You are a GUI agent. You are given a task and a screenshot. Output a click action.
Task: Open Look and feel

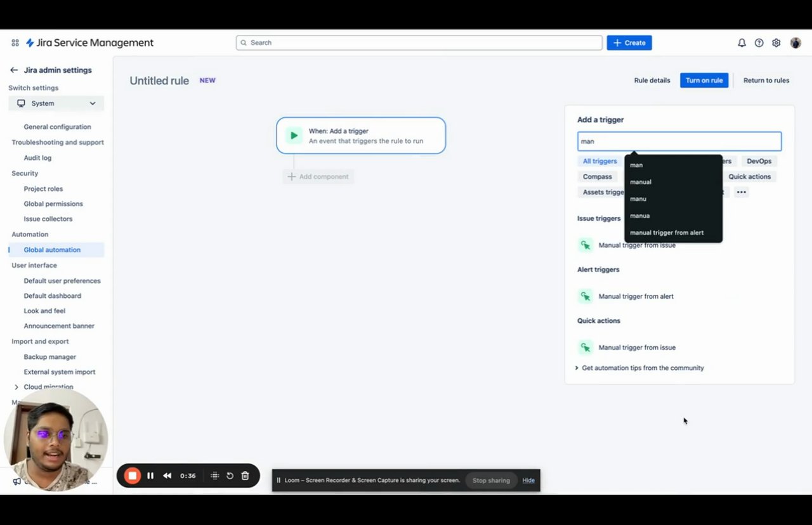pos(44,311)
